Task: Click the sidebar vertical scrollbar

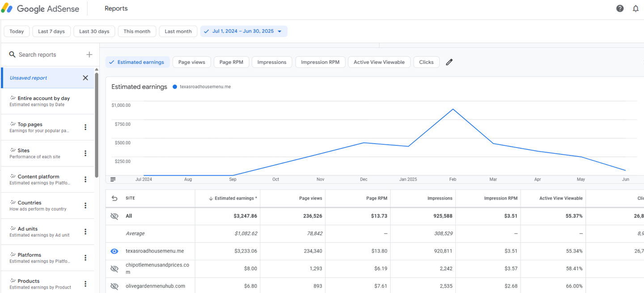Action: (x=97, y=125)
